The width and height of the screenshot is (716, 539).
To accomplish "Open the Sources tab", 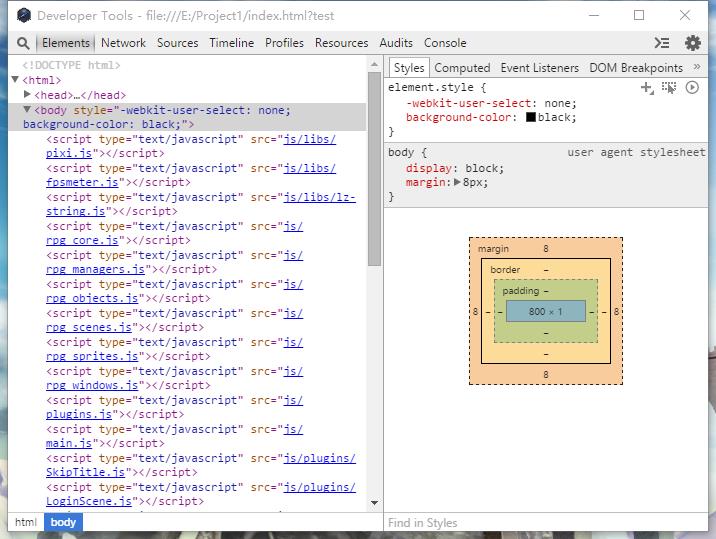I will 178,43.
